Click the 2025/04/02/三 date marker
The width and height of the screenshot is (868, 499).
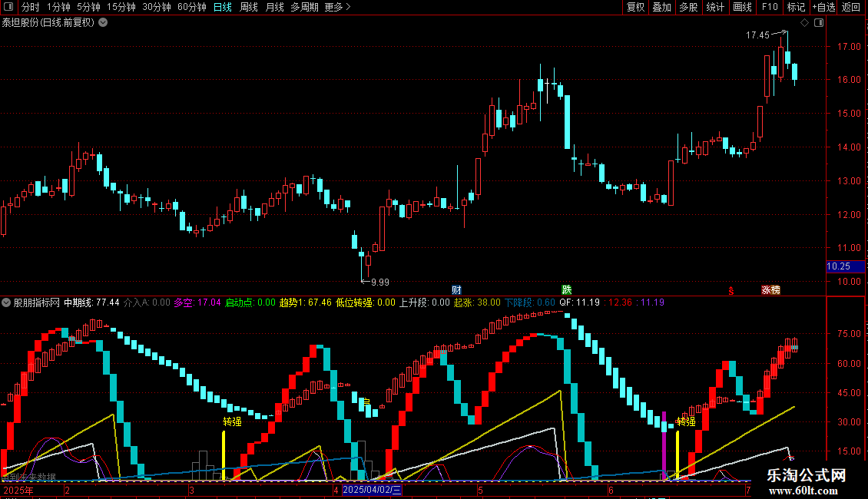click(x=372, y=490)
